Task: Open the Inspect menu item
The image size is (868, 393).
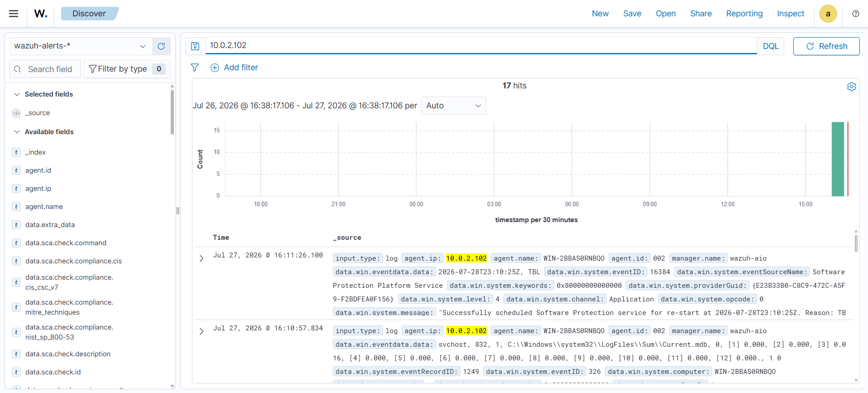Action: 791,14
